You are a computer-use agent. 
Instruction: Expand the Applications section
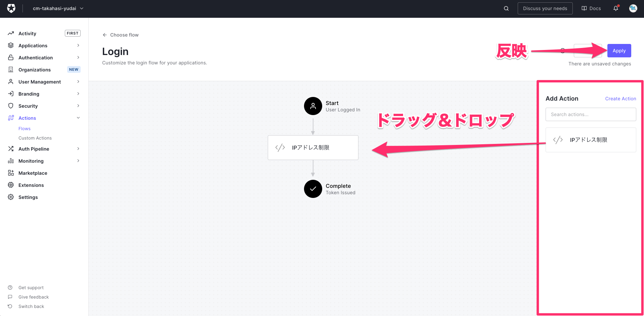(x=33, y=45)
